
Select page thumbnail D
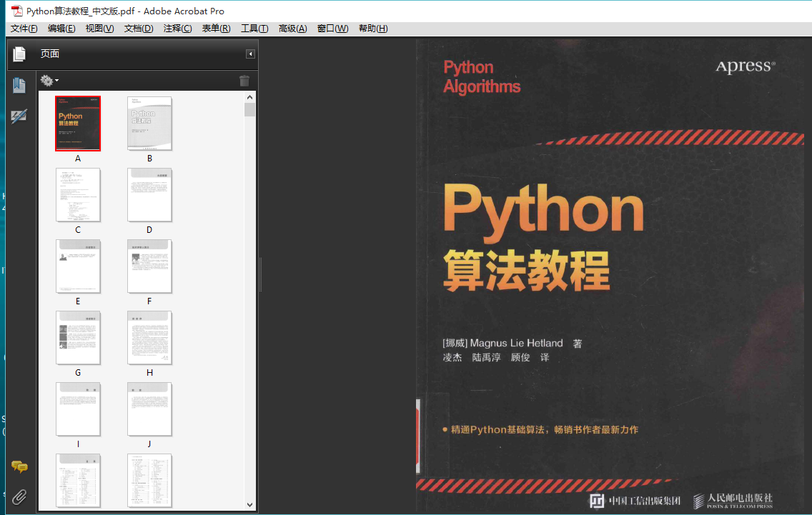coord(149,195)
